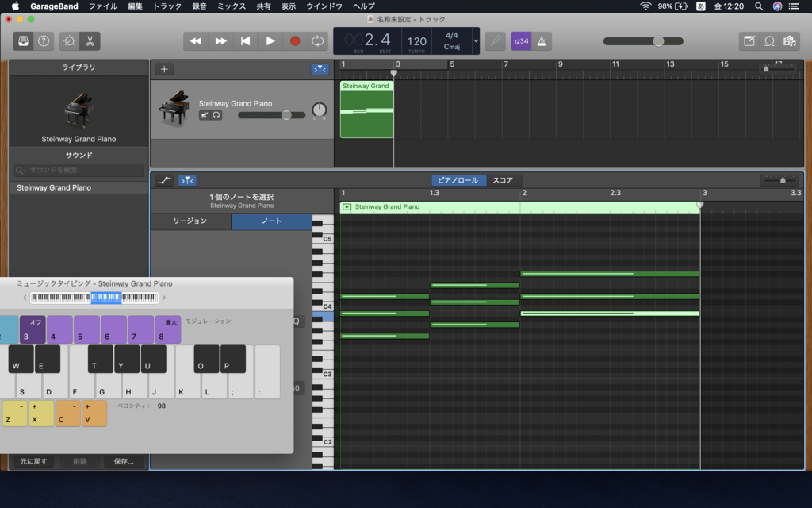Add a new track with the plus icon

163,69
